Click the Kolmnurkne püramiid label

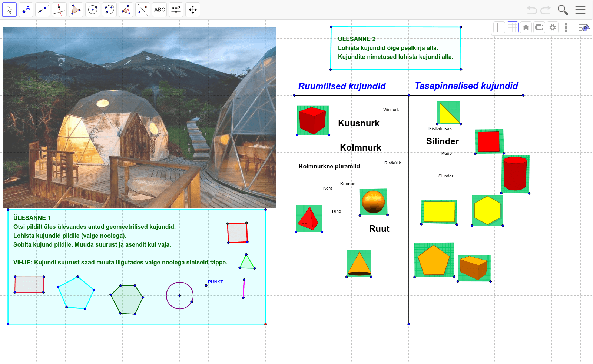click(329, 167)
